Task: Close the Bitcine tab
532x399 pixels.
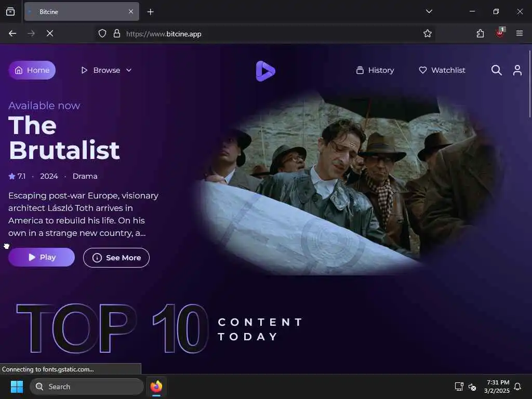Action: [x=131, y=11]
